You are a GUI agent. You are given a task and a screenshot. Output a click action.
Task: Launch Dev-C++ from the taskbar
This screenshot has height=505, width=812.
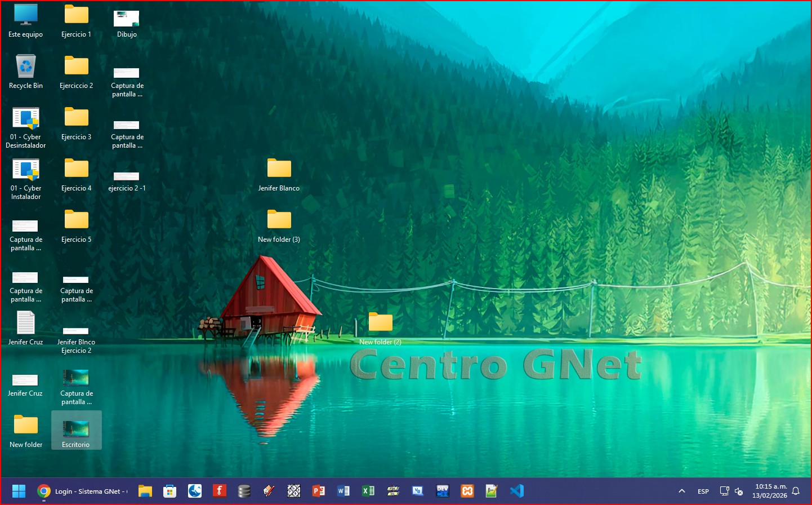443,491
